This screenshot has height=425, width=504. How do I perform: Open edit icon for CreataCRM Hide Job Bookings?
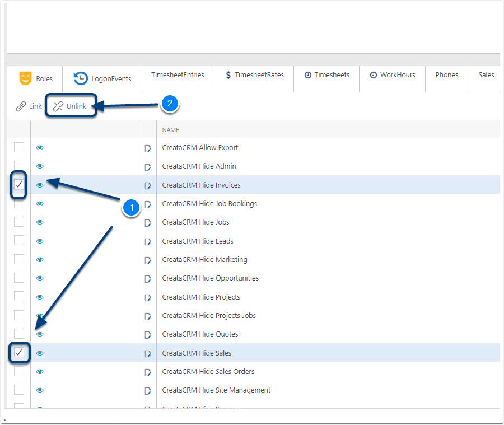click(x=148, y=204)
